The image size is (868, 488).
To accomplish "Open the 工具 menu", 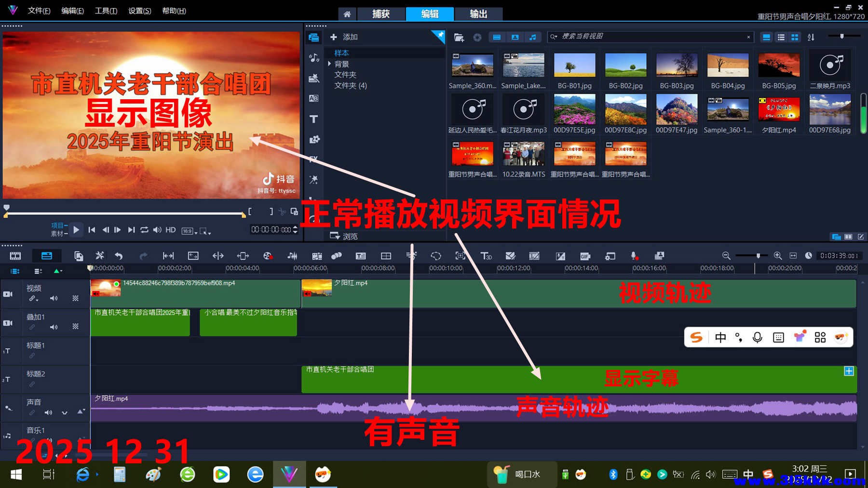I will (x=106, y=10).
